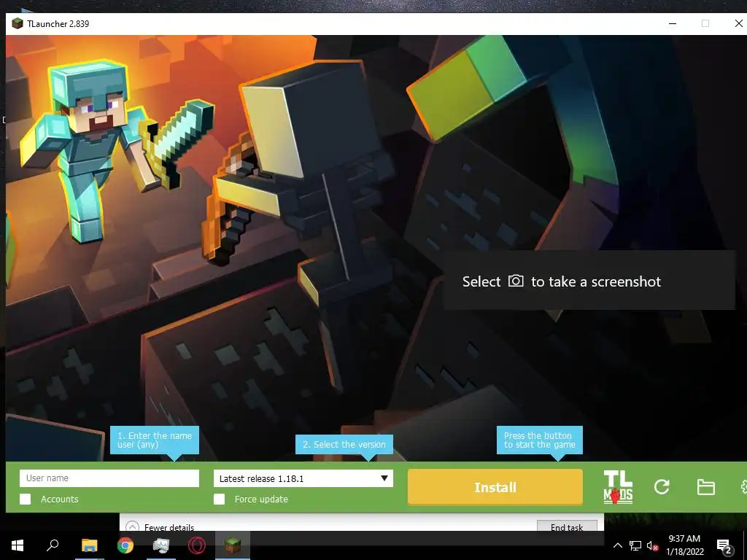The width and height of the screenshot is (747, 560).
Task: Click the 'Enter the name user' tooltip
Action: click(155, 440)
